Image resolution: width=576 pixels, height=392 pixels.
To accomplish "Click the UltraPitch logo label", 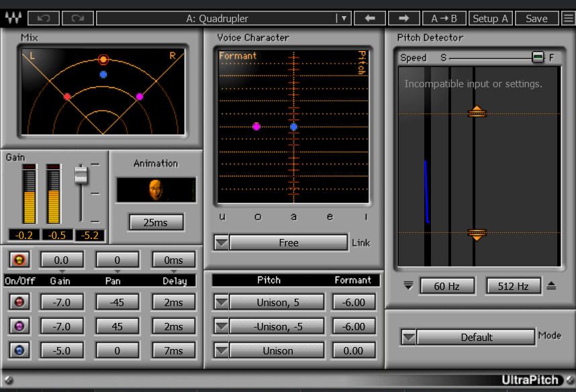I will 530,380.
